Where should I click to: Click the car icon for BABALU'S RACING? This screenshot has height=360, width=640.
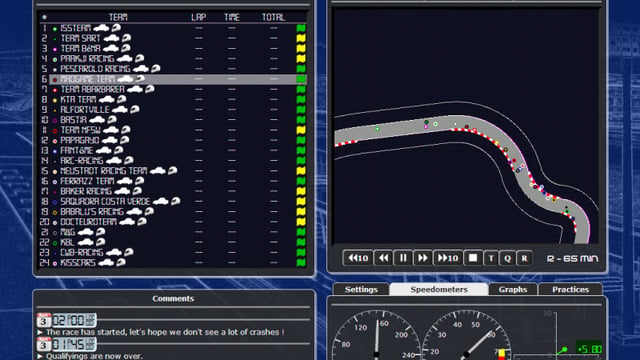pos(134,211)
